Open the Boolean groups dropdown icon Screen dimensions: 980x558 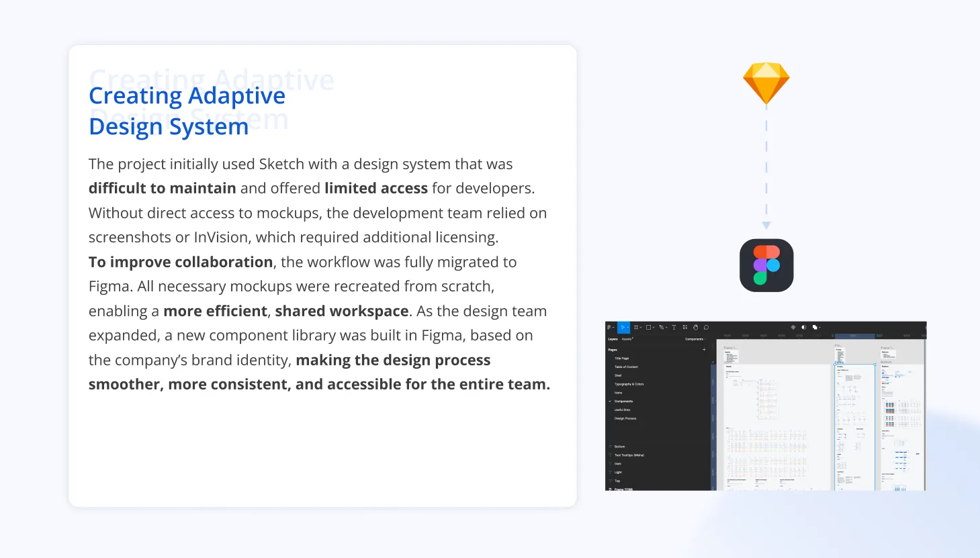click(816, 327)
